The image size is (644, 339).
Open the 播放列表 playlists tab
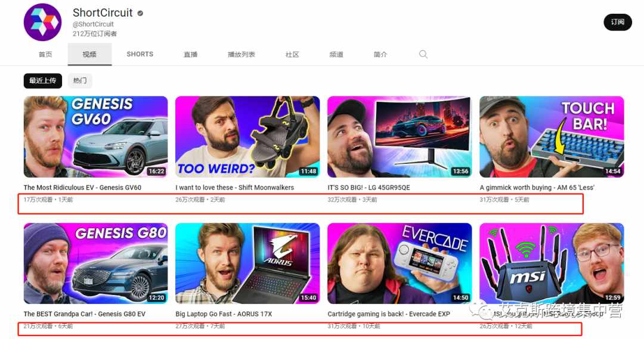pos(241,54)
